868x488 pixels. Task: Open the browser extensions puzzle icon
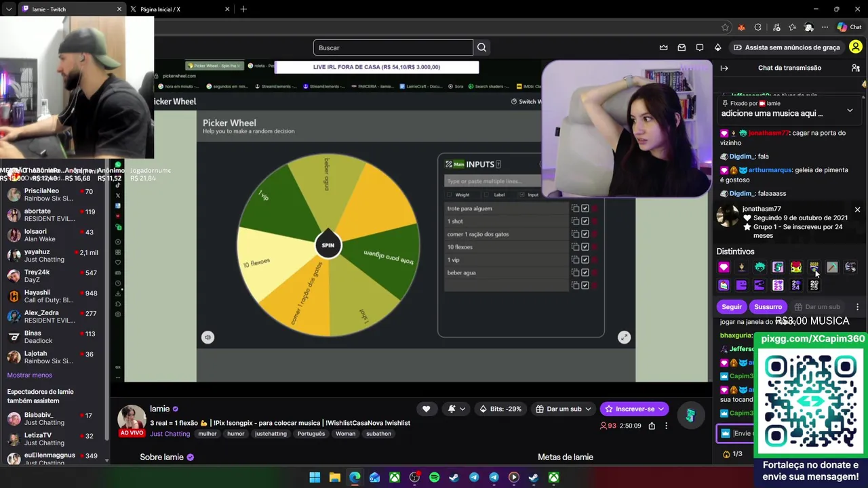pyautogui.click(x=758, y=27)
